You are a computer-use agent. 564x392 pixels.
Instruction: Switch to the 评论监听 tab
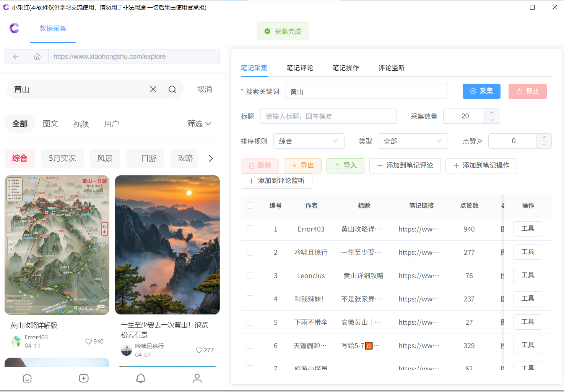point(392,68)
